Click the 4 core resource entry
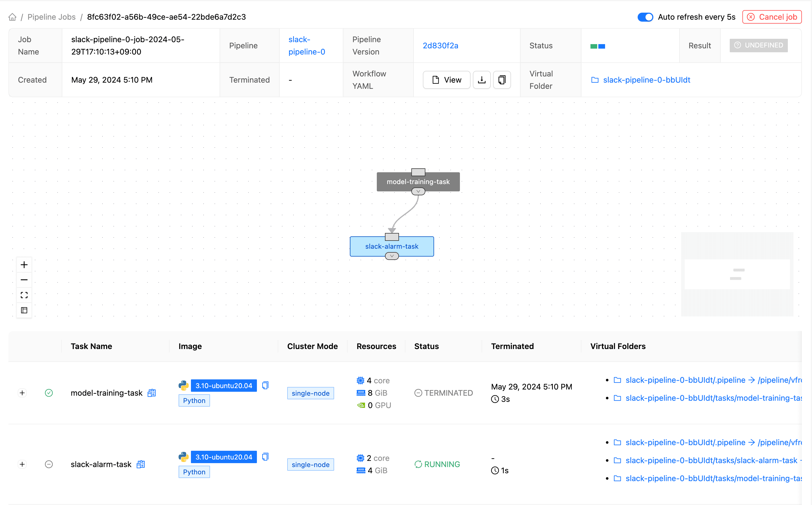Image resolution: width=812 pixels, height=505 pixels. click(373, 381)
